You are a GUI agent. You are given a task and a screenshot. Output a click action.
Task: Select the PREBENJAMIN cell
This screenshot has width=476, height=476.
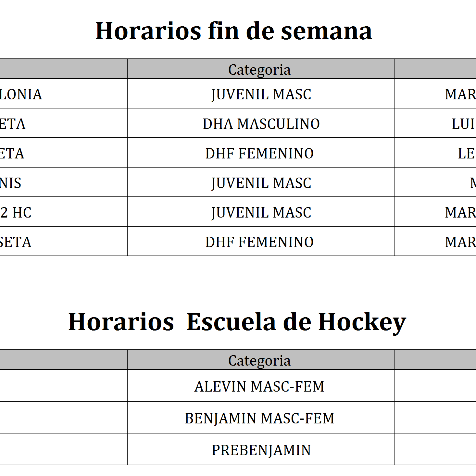tap(261, 450)
